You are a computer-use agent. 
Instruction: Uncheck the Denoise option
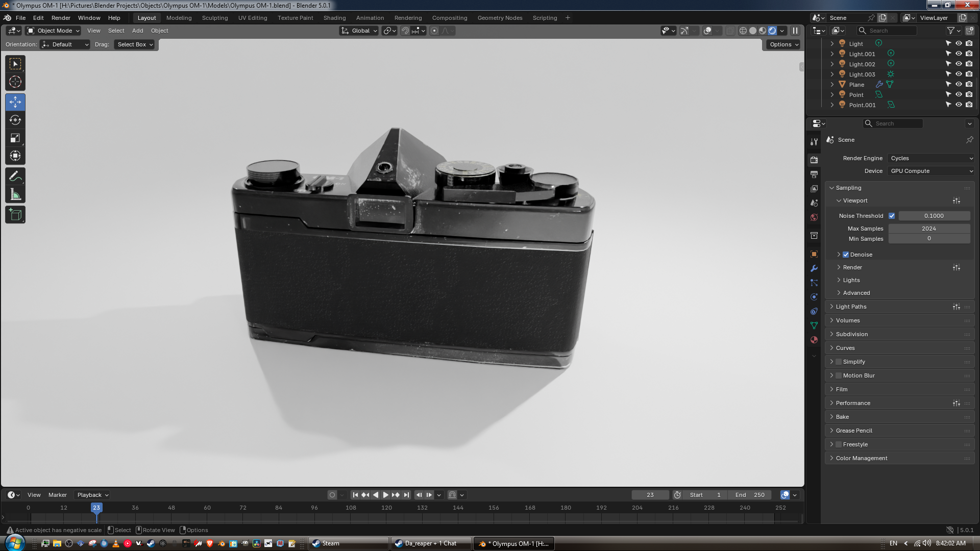[846, 255]
